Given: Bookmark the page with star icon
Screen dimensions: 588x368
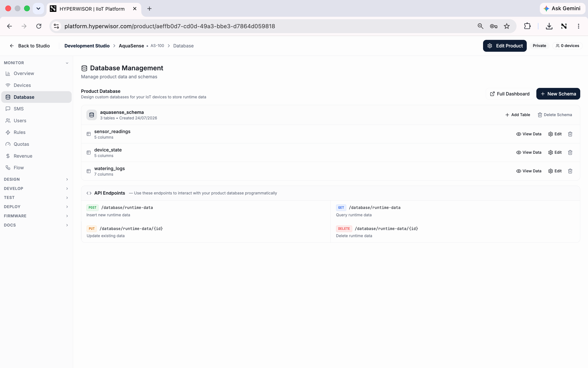Looking at the screenshot, I should (507, 26).
